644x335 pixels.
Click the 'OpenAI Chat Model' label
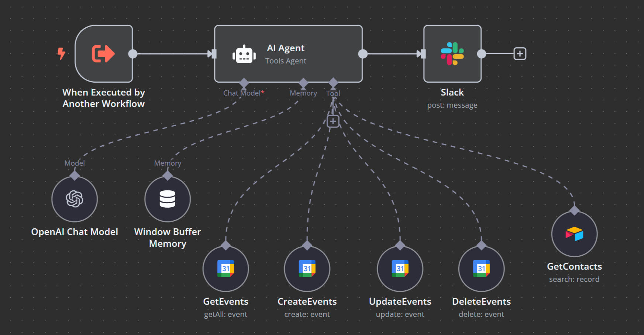point(75,232)
